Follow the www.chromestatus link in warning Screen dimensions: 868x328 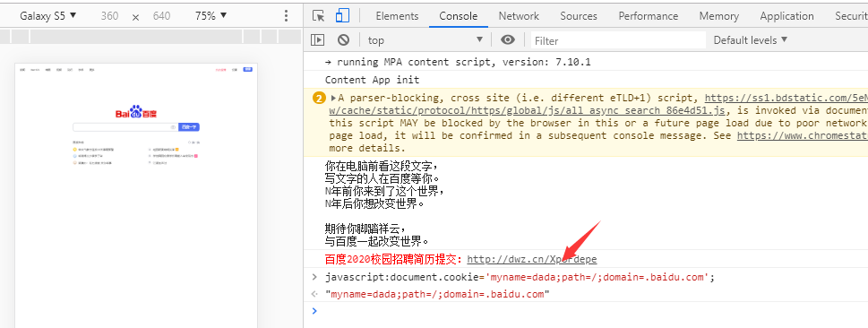pos(802,135)
